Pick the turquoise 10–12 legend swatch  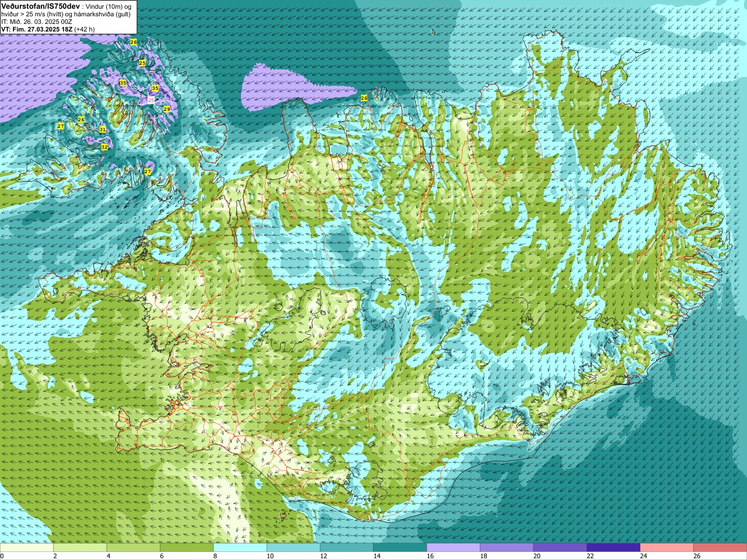point(294,548)
